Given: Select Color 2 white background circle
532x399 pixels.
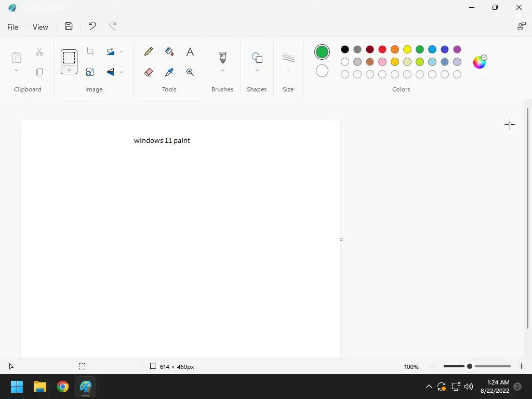Looking at the screenshot, I should point(322,71).
